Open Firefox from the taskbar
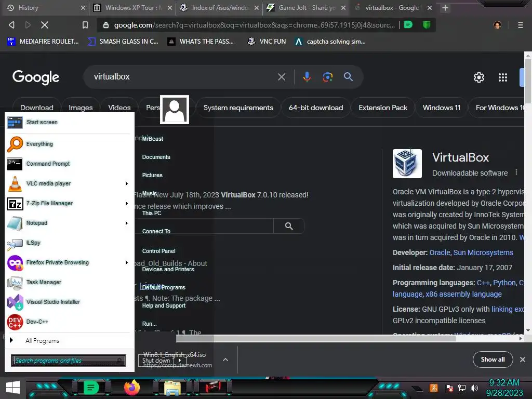The width and height of the screenshot is (532, 399). coord(131,388)
